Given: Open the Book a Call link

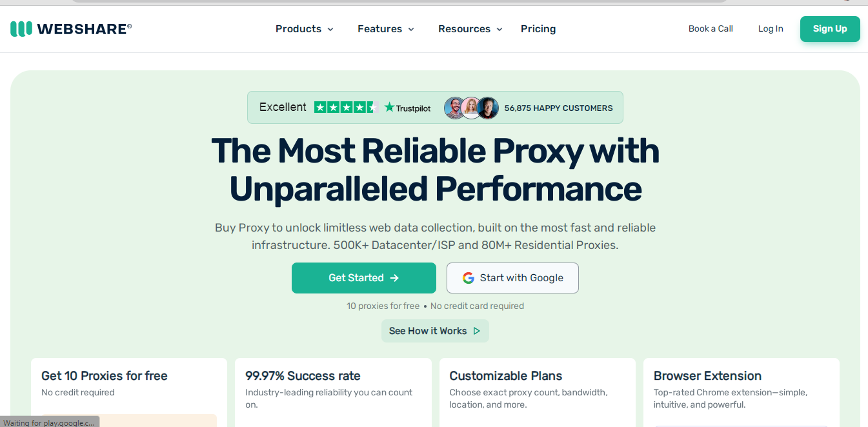Looking at the screenshot, I should (x=711, y=28).
